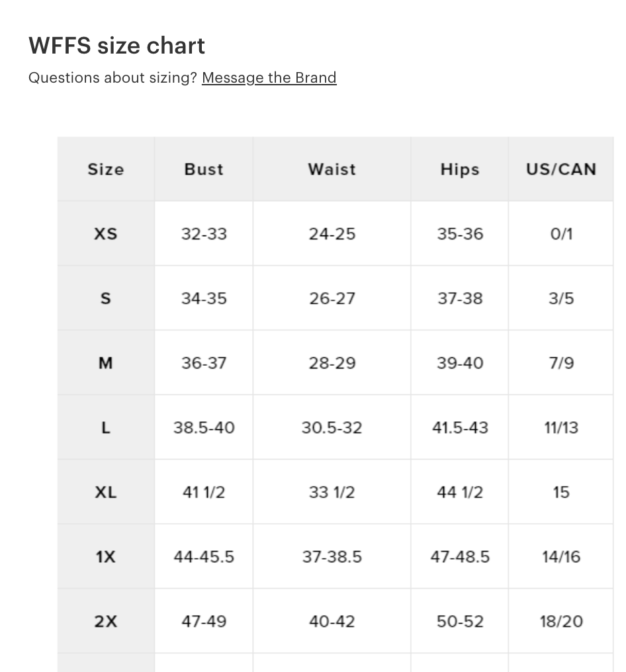This screenshot has height=672, width=626.
Task: Click the 41 1/2 bust cell
Action: click(x=204, y=492)
